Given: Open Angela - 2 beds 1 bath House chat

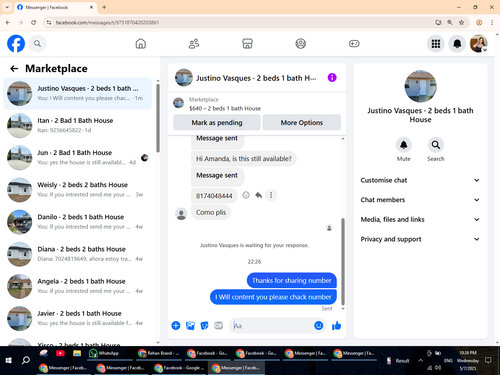Looking at the screenshot, I should [x=77, y=286].
